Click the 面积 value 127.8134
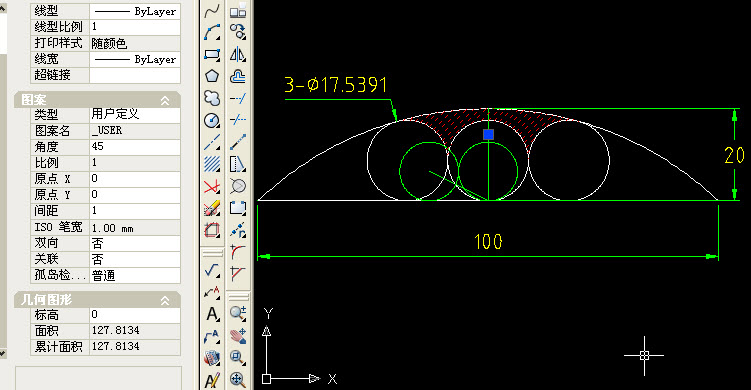Viewport: 751px width, 390px height. [135, 330]
